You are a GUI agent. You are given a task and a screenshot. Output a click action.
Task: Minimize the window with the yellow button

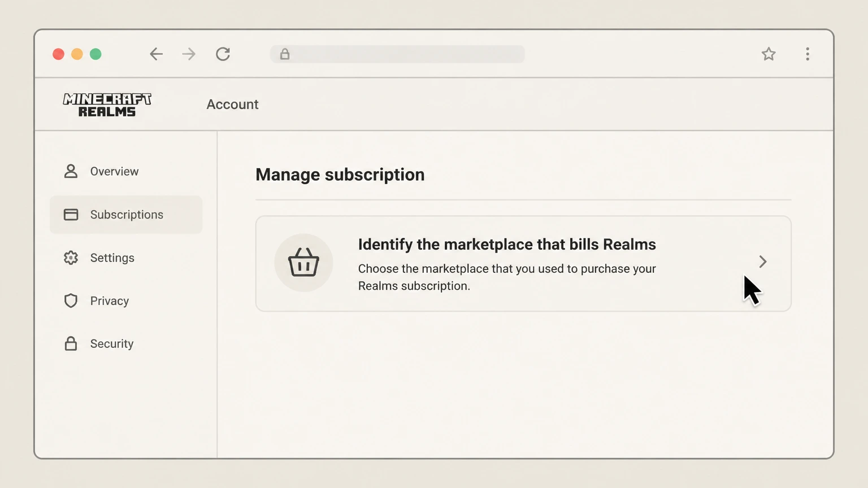tap(77, 54)
